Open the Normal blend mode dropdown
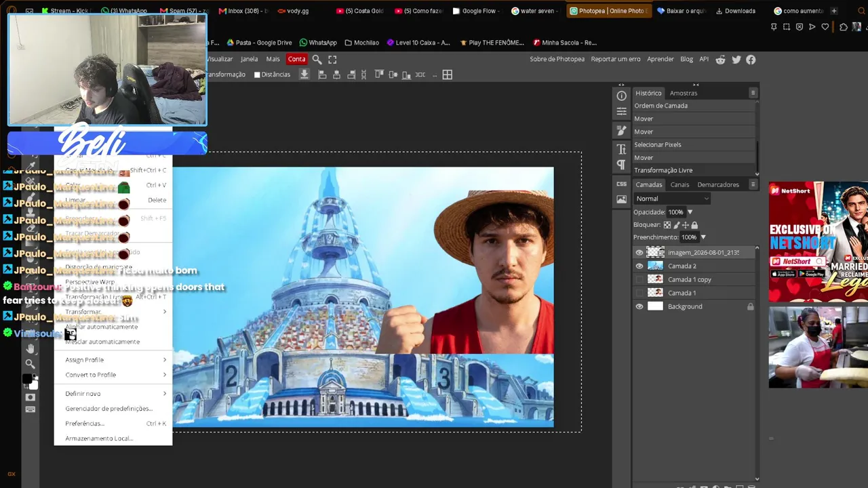This screenshot has width=868, height=488. [x=672, y=199]
